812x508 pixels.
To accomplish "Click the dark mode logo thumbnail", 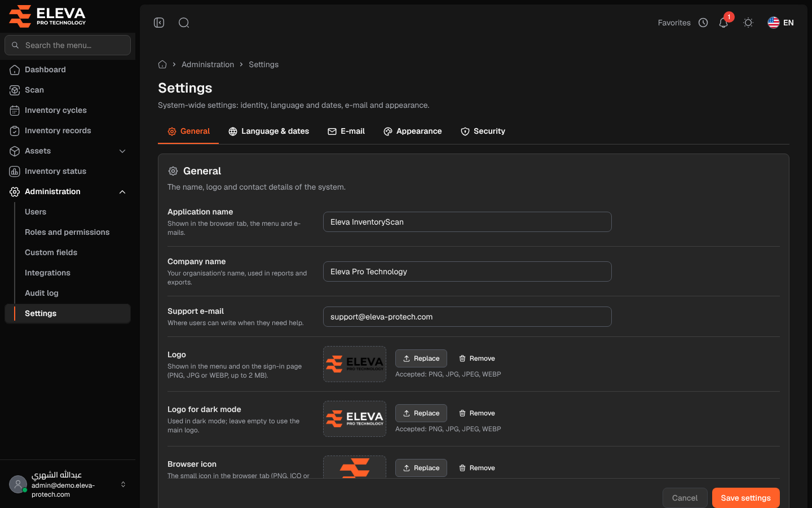I will [x=355, y=419].
